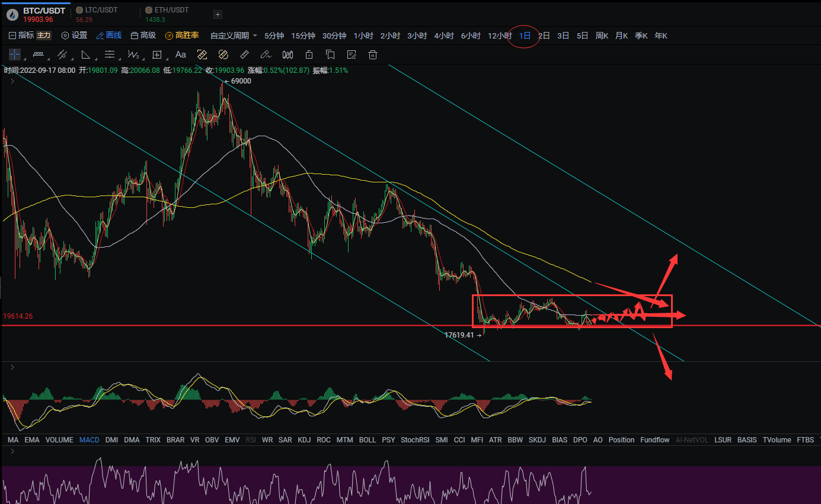This screenshot has width=821, height=504.
Task: Select the 4小时 timeframe
Action: point(444,36)
